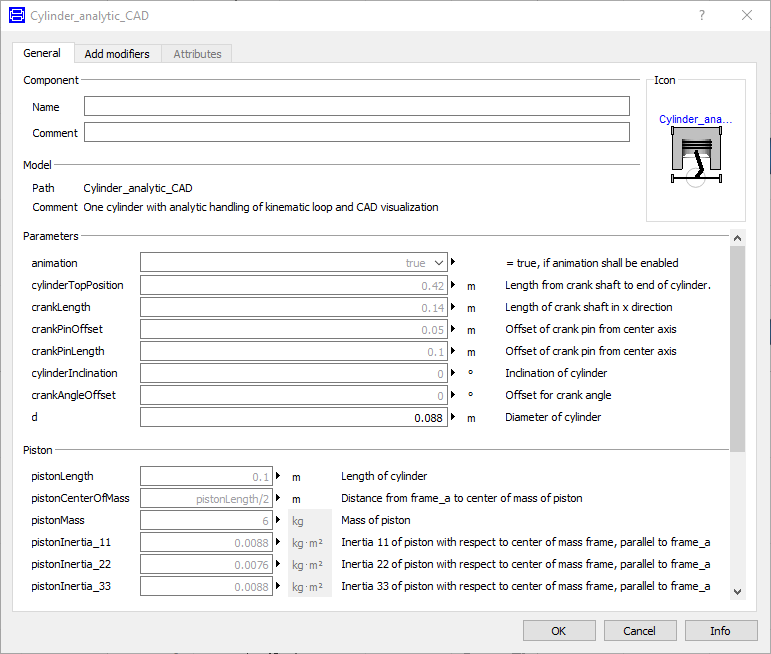This screenshot has height=654, width=771.
Task: Confirm the dialog with OK
Action: pos(559,630)
